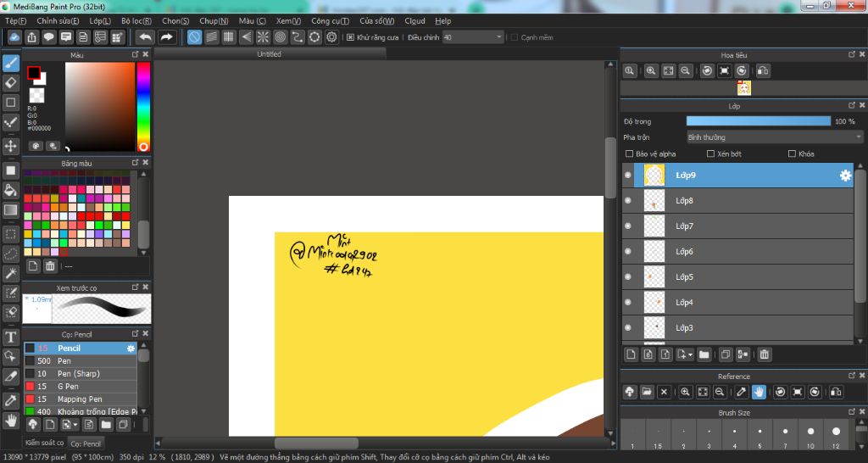This screenshot has height=463, width=868.
Task: Enable the Xén bớt checkbox
Action: click(711, 154)
